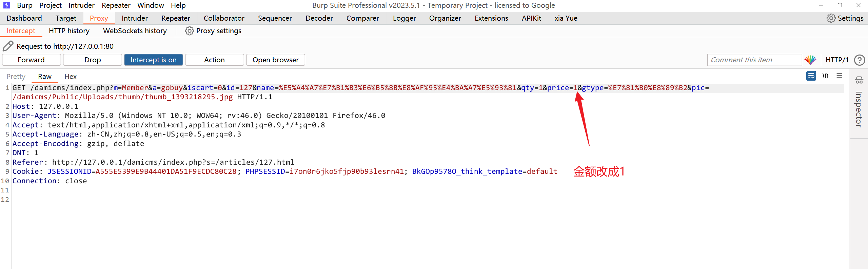This screenshot has height=269, width=868.
Task: Open the help question mark icon
Action: pyautogui.click(x=860, y=60)
